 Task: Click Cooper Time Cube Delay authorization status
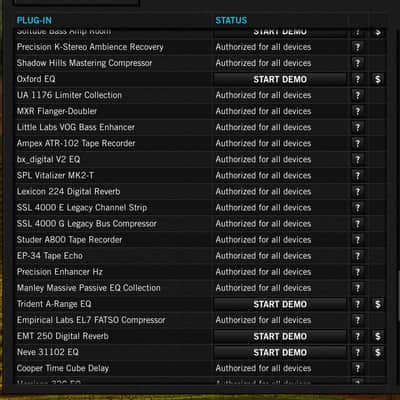(x=263, y=368)
